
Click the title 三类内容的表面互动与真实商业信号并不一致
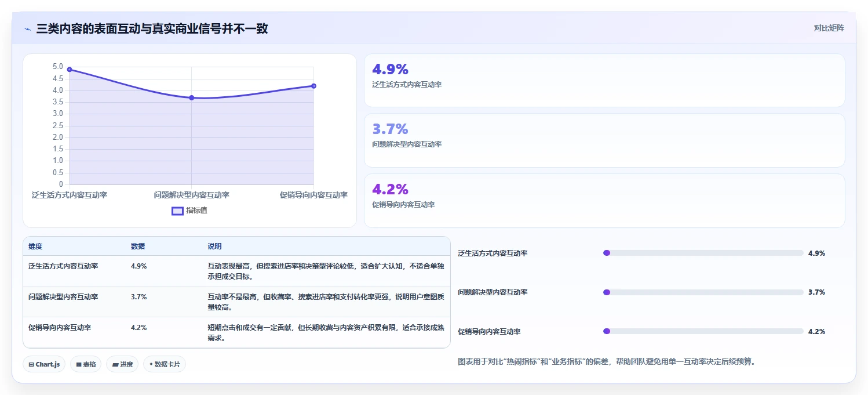click(x=152, y=28)
